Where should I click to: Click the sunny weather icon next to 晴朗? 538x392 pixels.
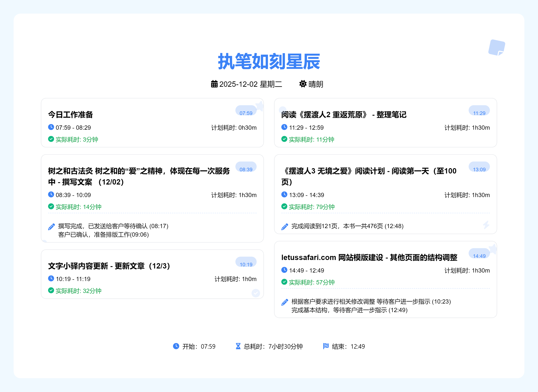click(x=303, y=84)
